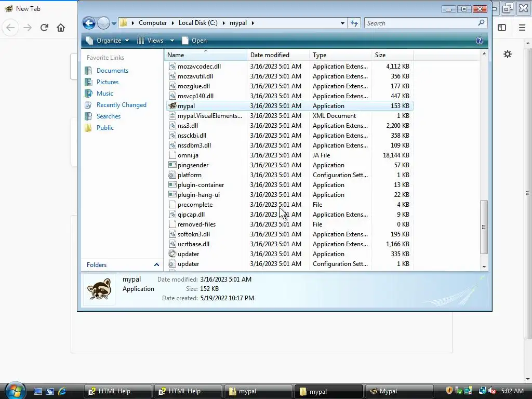Click the Explorer Forward arrow button
532x399 pixels.
[103, 23]
